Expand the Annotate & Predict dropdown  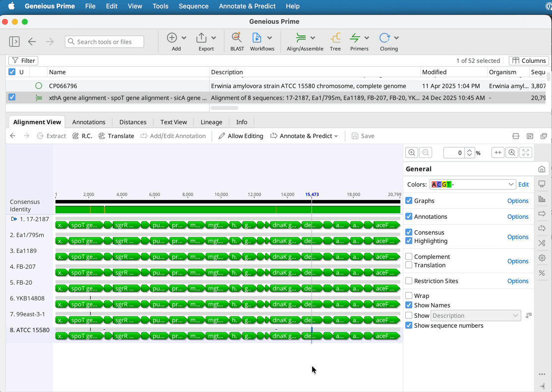coord(304,136)
